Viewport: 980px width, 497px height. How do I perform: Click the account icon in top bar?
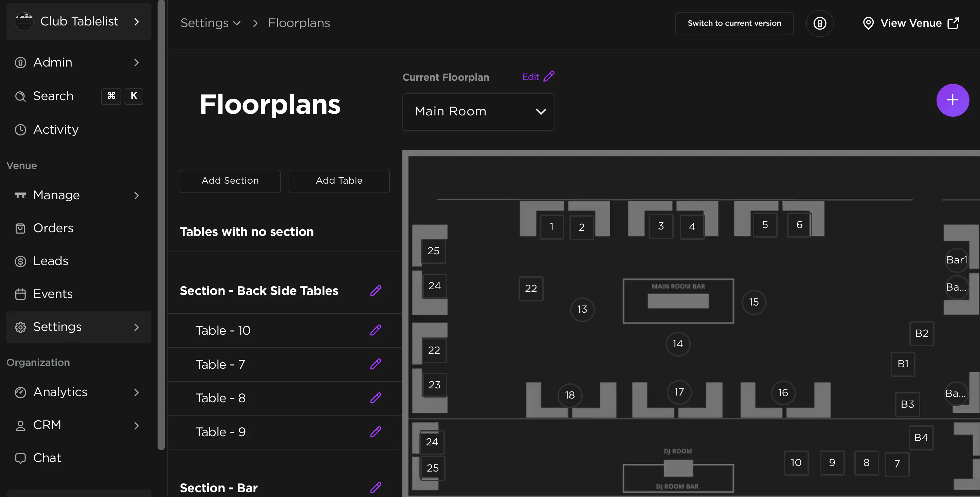(x=819, y=23)
